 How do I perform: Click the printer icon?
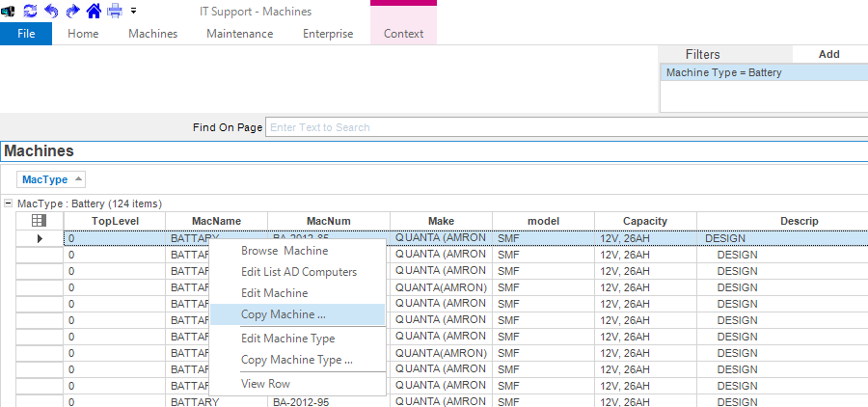coord(115,11)
